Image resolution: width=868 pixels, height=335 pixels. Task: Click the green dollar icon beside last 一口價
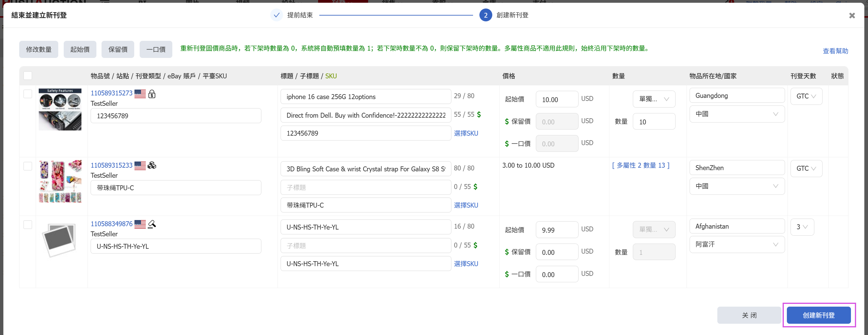point(507,274)
